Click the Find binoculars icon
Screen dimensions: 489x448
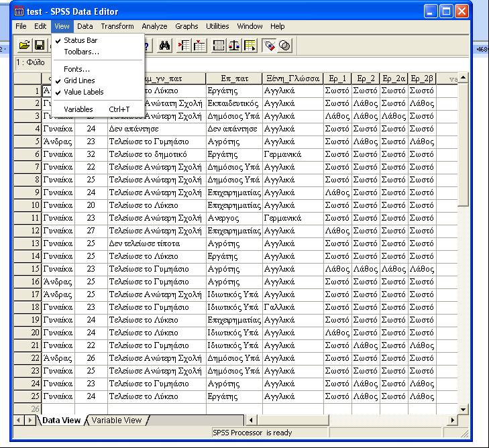click(x=164, y=46)
